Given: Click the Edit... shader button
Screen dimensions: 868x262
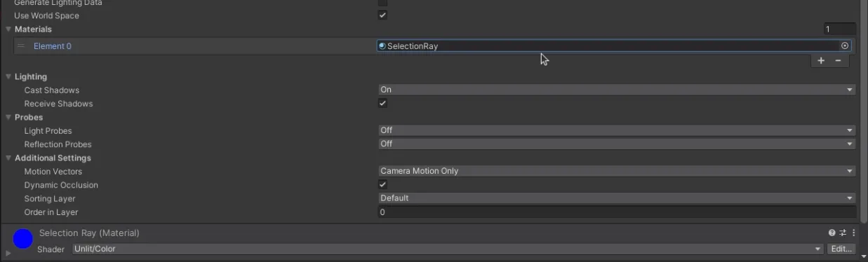Looking at the screenshot, I should (x=841, y=249).
